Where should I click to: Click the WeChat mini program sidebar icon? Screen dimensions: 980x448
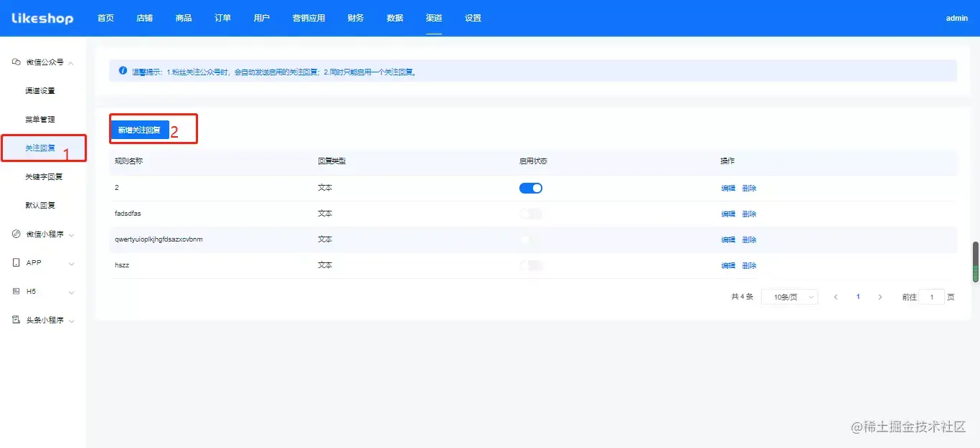click(x=16, y=234)
